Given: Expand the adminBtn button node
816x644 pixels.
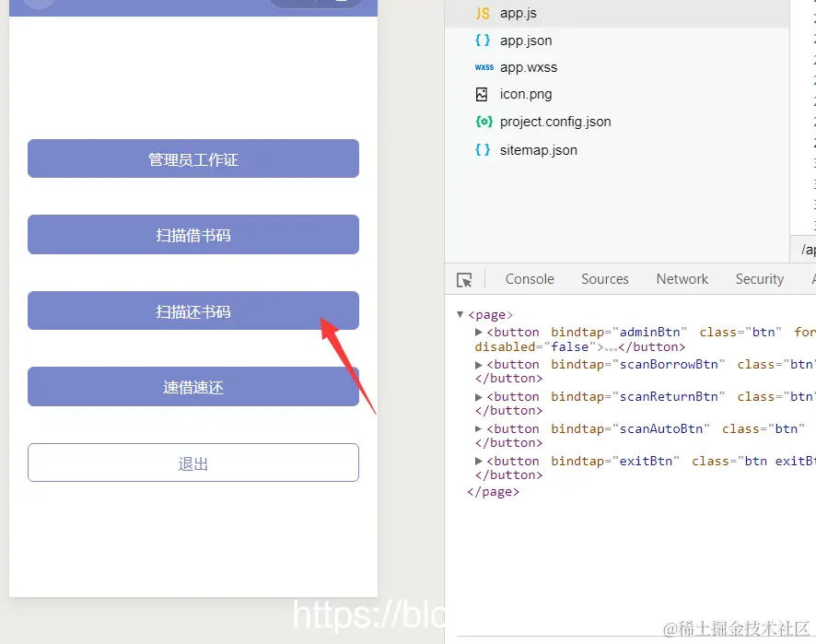Looking at the screenshot, I should [479, 333].
